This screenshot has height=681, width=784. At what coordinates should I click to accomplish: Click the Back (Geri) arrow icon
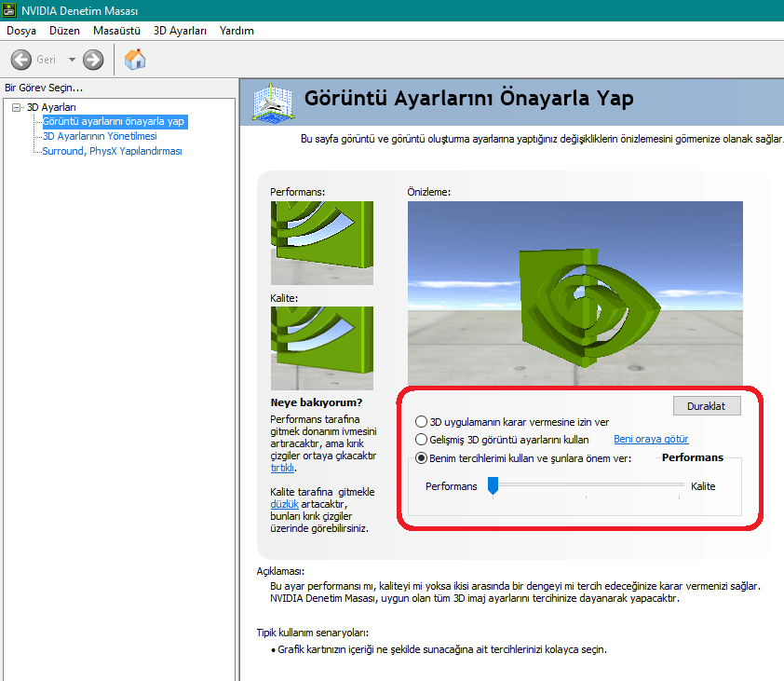pos(21,60)
